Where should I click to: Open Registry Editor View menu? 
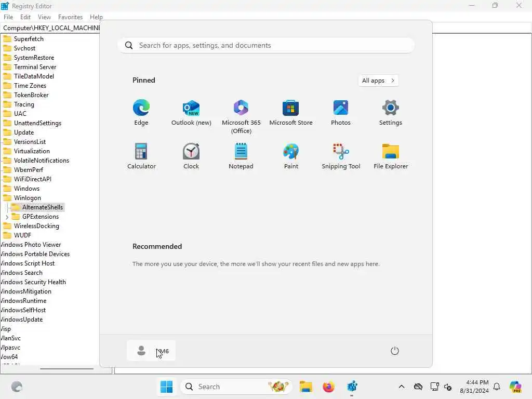[44, 17]
